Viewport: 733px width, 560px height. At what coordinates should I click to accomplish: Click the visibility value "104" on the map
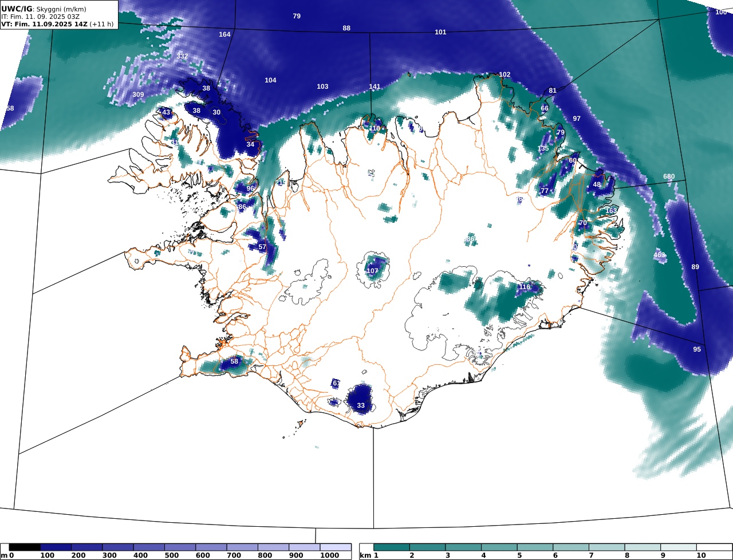[270, 80]
